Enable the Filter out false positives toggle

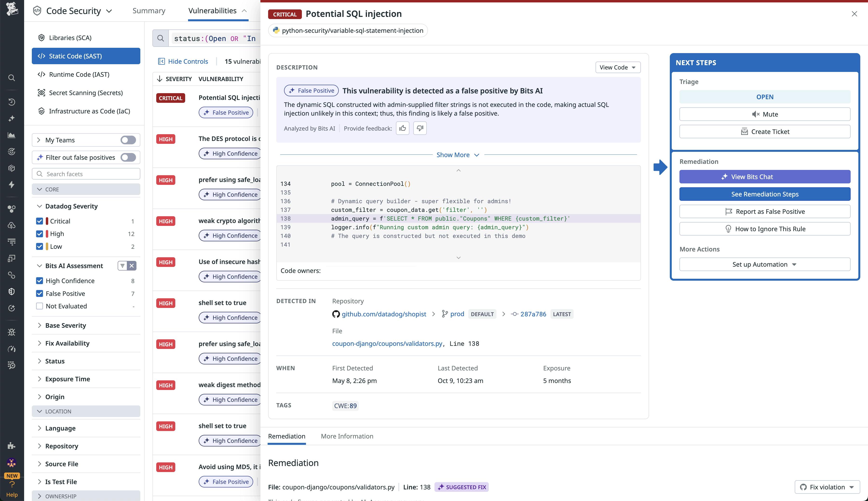[128, 157]
